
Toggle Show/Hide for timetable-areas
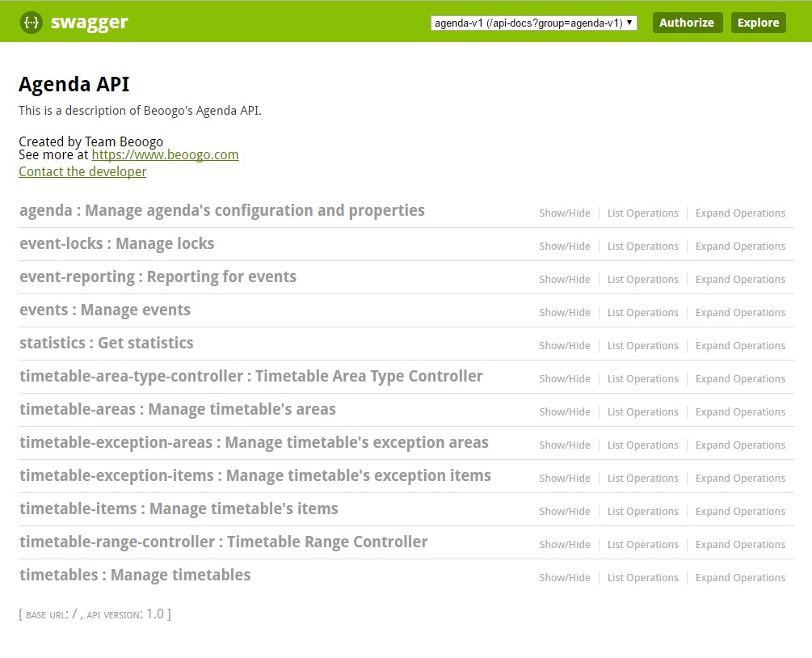point(565,412)
